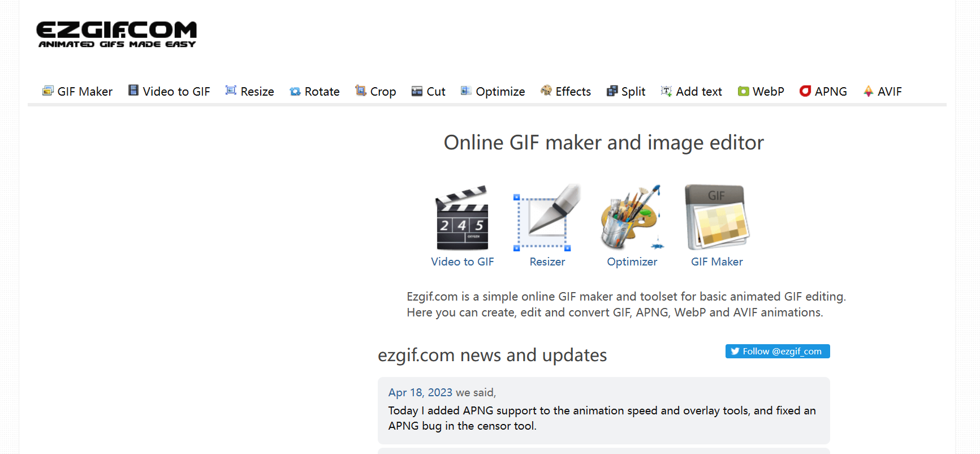Open Effects from the navigation bar
Image resolution: width=980 pixels, height=454 pixels.
[x=565, y=92]
